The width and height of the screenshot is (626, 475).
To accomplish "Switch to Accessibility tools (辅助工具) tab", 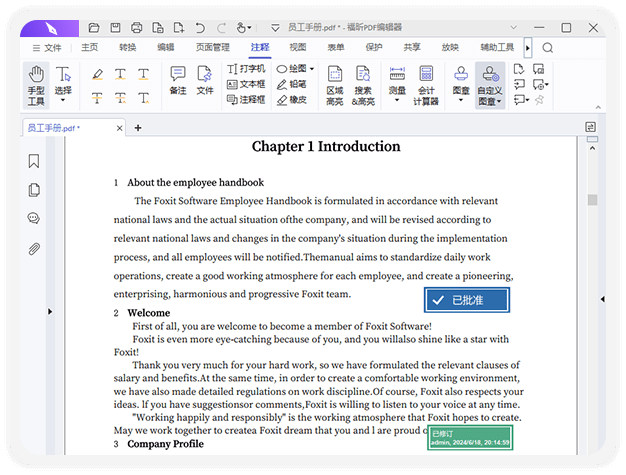I will point(497,48).
